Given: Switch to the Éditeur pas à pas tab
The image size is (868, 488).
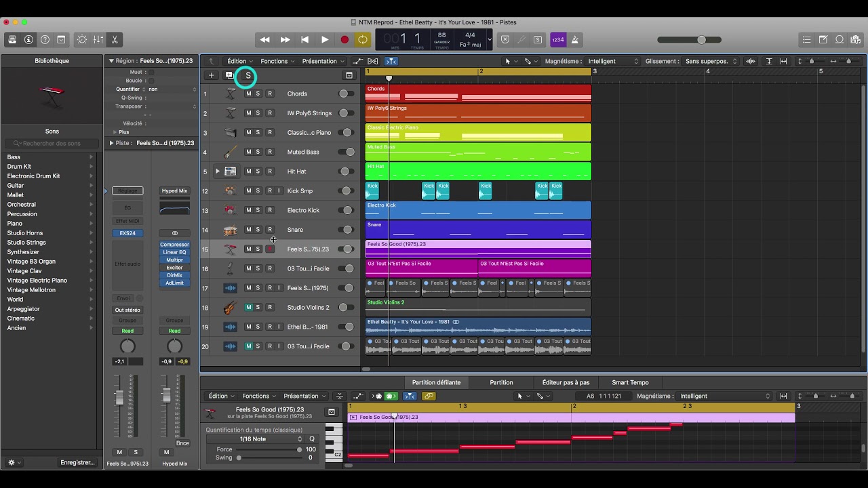Looking at the screenshot, I should point(566,382).
